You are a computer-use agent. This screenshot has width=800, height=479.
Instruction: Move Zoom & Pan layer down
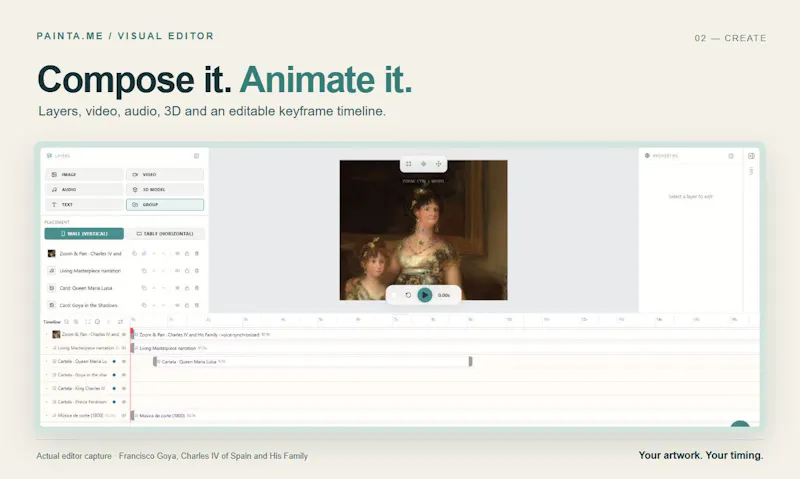[x=163, y=254]
